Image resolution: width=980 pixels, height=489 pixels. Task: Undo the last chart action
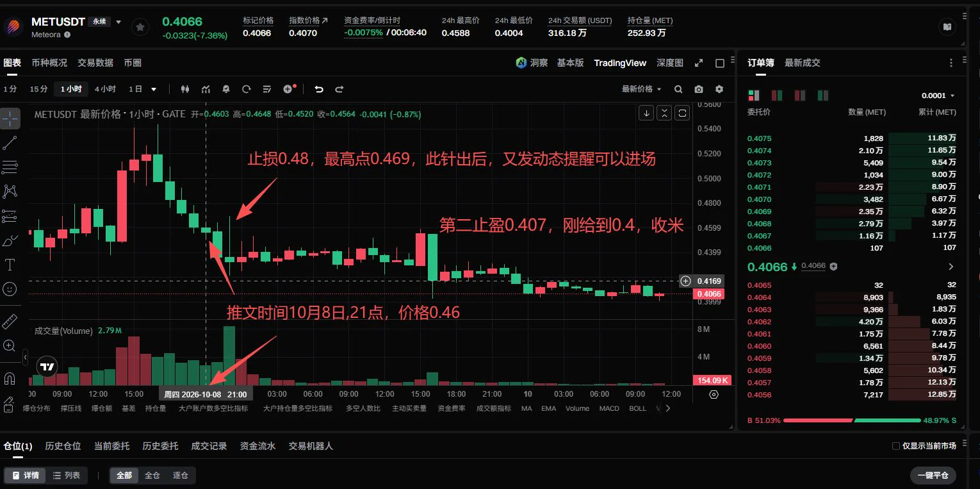[x=319, y=89]
